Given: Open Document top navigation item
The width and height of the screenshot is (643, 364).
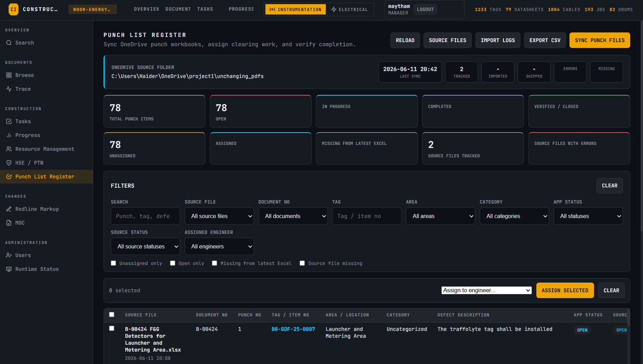Looking at the screenshot, I should tap(178, 9).
